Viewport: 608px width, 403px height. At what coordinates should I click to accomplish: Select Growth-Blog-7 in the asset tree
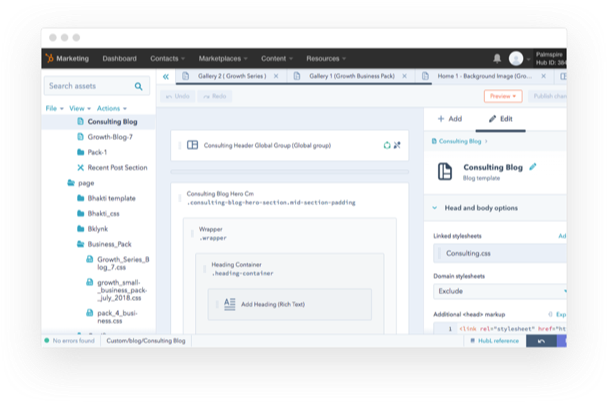coord(110,138)
